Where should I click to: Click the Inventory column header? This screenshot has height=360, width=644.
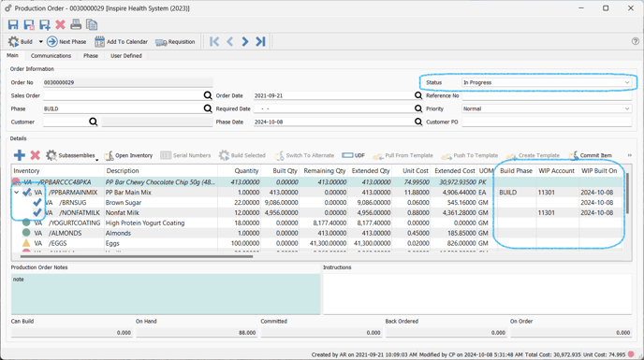tap(58, 171)
